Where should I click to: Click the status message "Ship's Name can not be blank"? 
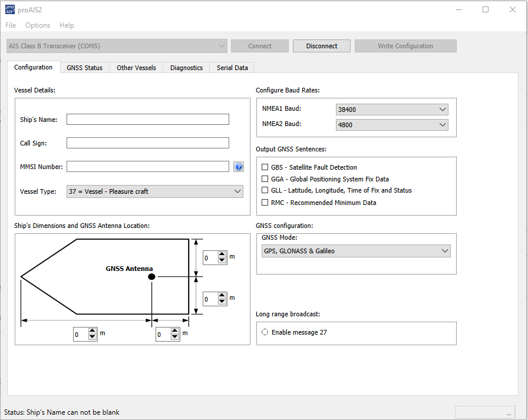pyautogui.click(x=73, y=412)
